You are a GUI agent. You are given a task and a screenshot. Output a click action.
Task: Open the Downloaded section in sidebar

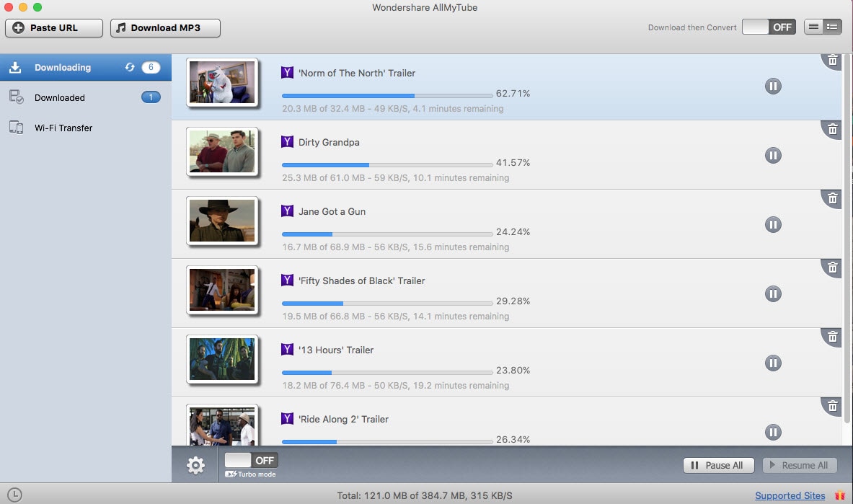pos(85,97)
